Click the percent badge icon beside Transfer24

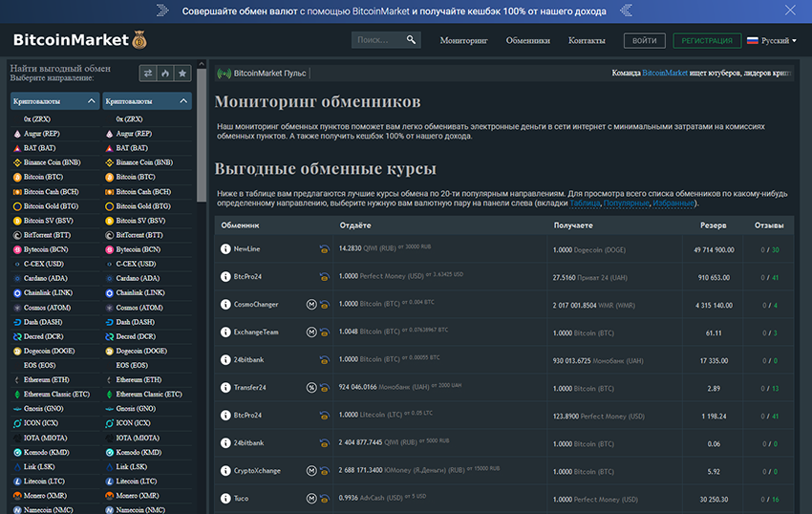(311, 388)
